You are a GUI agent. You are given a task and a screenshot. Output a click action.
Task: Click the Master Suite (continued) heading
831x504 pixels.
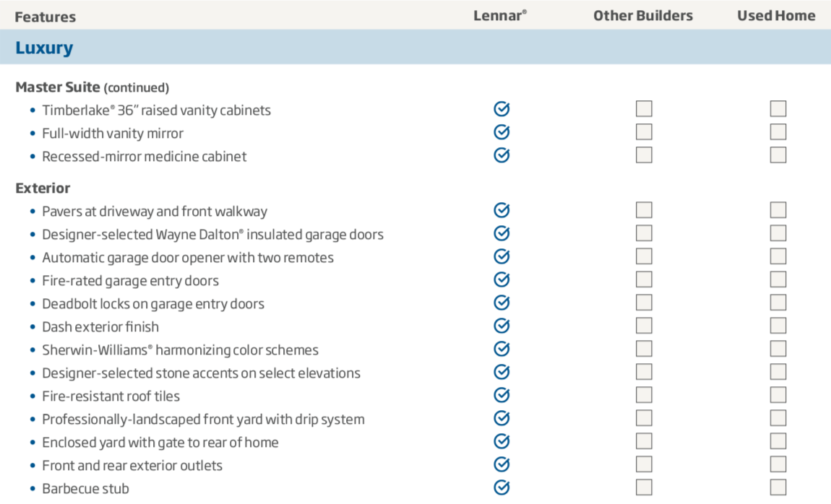click(92, 87)
